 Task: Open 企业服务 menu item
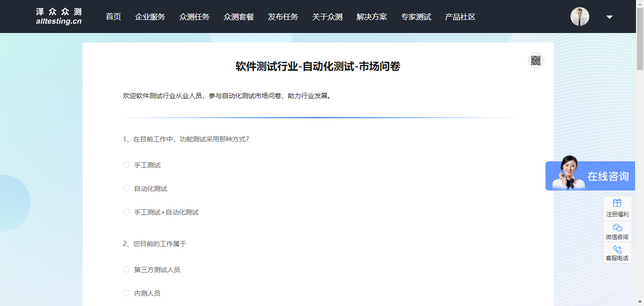click(150, 17)
